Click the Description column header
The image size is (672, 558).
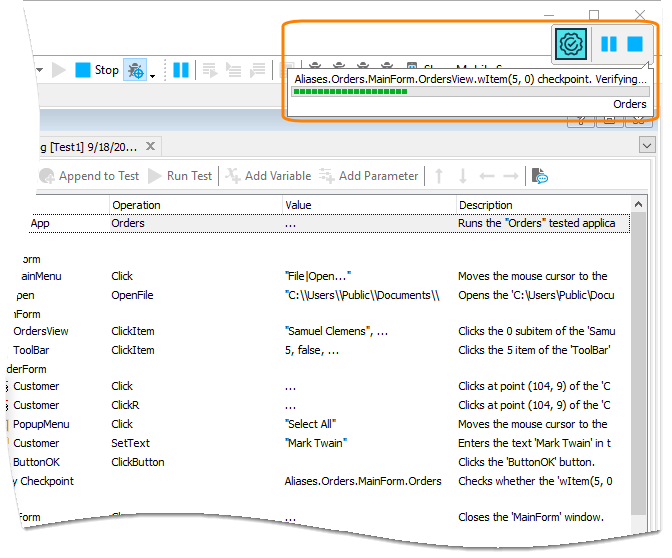(x=543, y=205)
